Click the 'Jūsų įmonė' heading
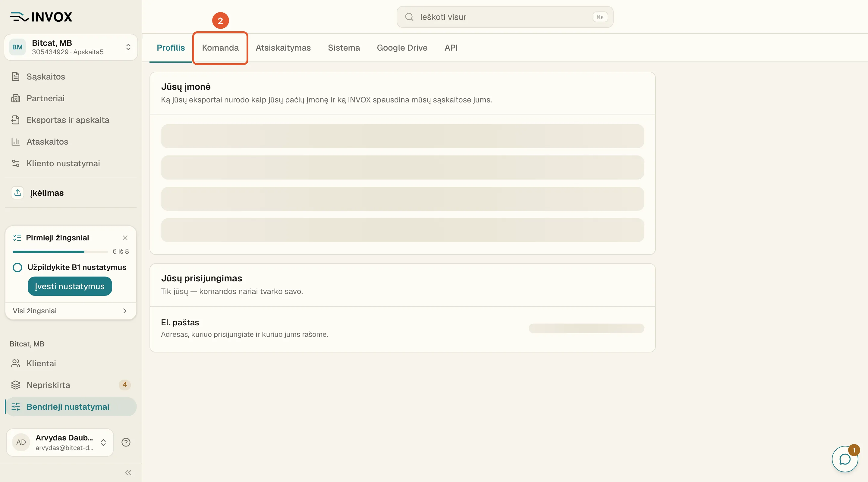Screen dimensions: 868x482 coord(186,87)
